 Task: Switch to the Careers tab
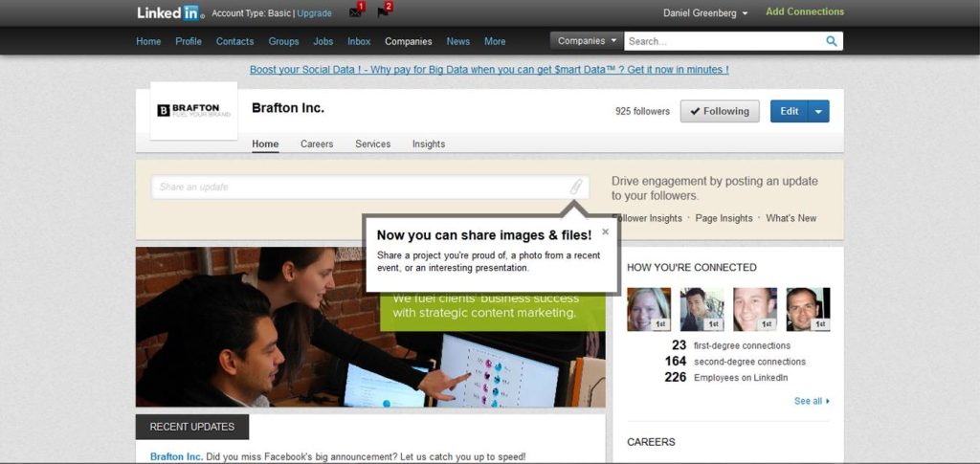[317, 144]
